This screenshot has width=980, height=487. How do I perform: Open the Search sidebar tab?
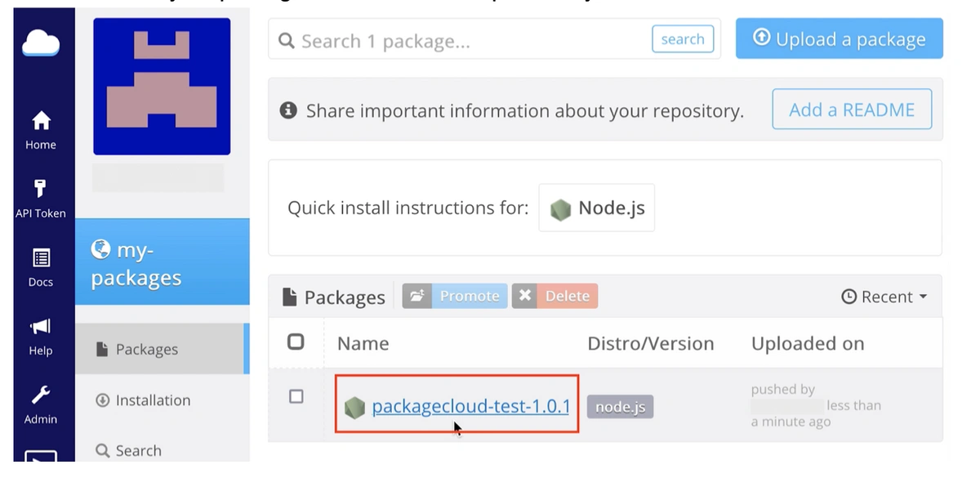pyautogui.click(x=138, y=450)
